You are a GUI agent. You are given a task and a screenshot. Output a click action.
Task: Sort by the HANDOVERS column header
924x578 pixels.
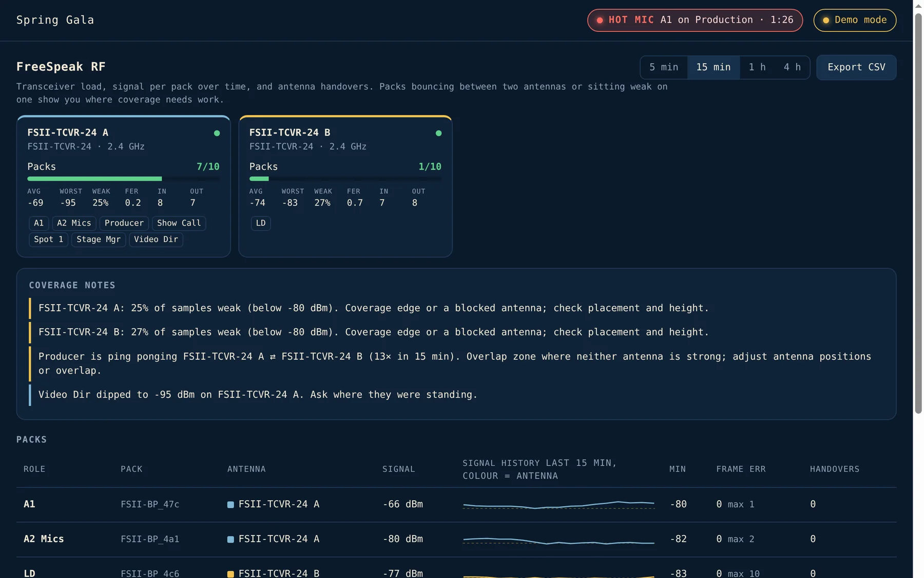pyautogui.click(x=835, y=469)
